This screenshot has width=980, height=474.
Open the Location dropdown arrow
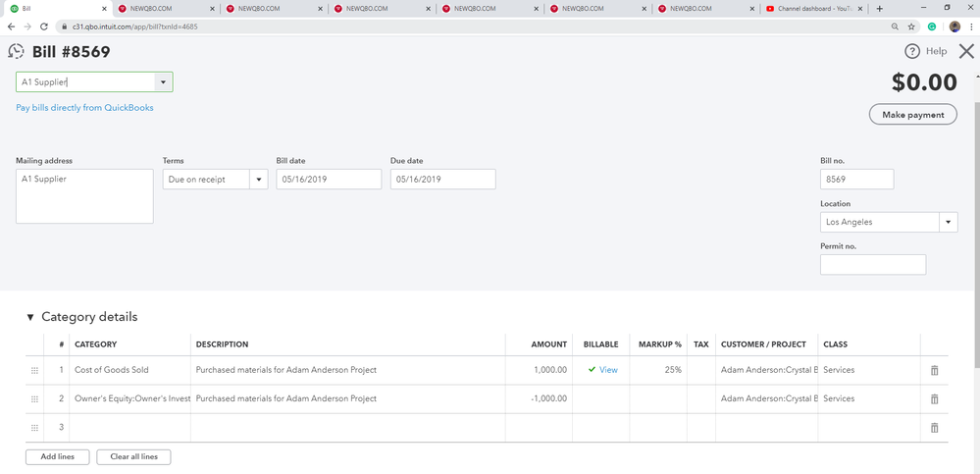(x=949, y=222)
